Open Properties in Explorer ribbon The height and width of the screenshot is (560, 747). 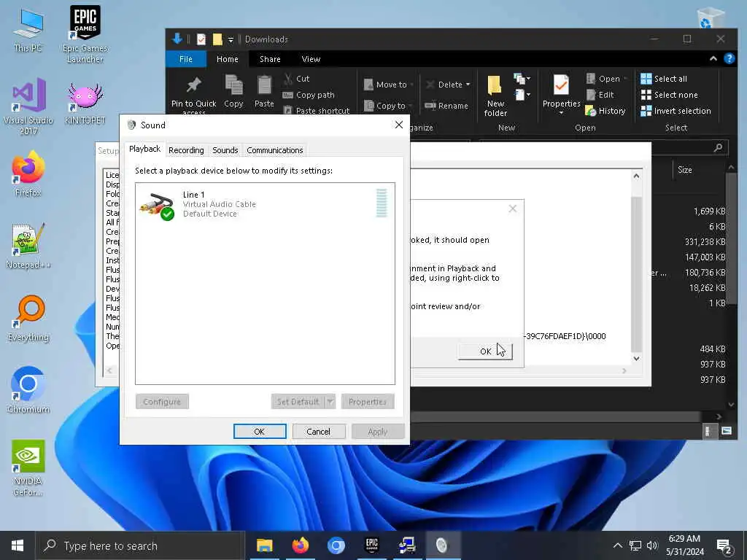(561, 95)
